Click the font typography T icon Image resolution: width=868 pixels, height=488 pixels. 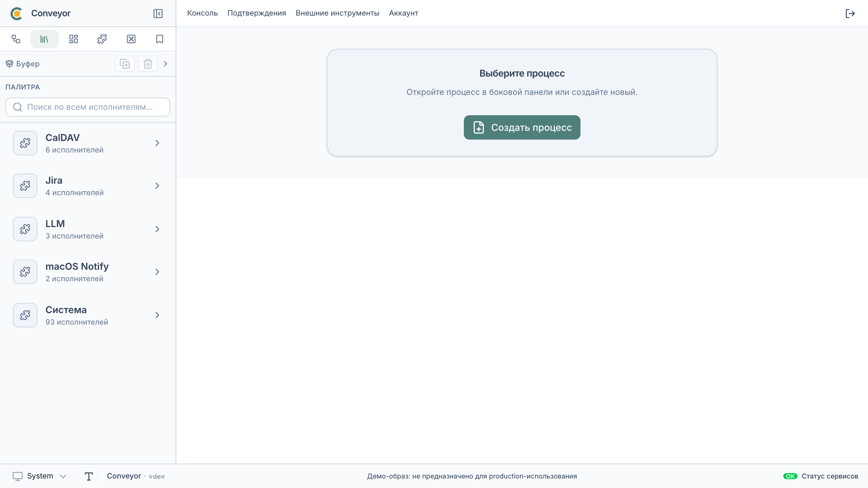(89, 476)
